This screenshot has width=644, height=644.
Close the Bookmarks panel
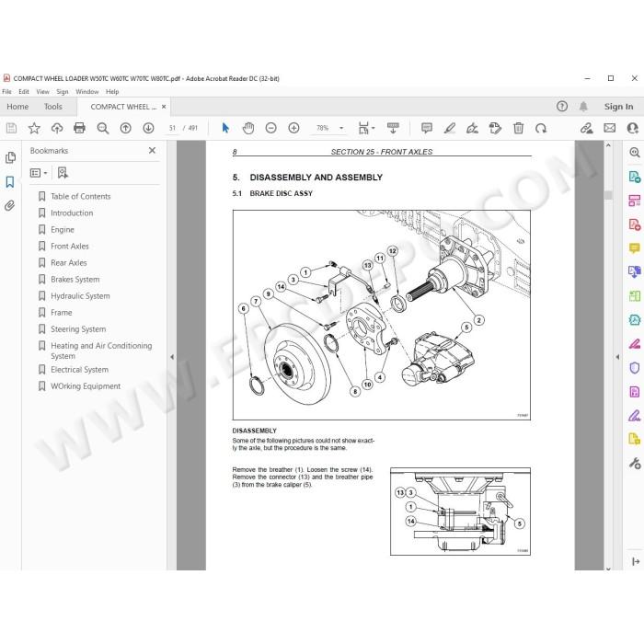[x=152, y=150]
